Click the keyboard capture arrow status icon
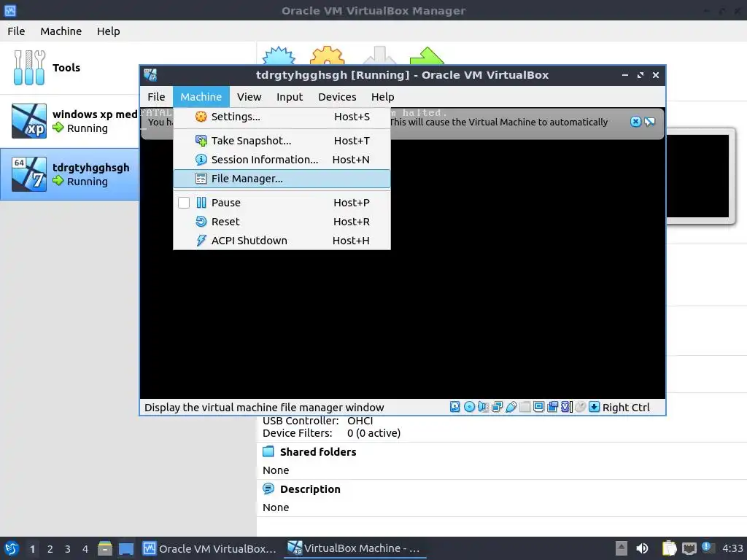The width and height of the screenshot is (747, 560). pyautogui.click(x=594, y=407)
